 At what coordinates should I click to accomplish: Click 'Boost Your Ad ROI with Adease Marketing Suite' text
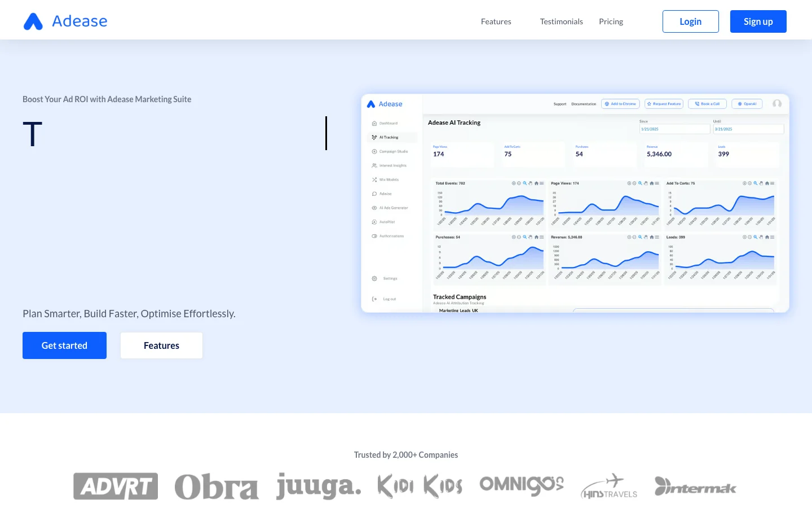pyautogui.click(x=107, y=99)
